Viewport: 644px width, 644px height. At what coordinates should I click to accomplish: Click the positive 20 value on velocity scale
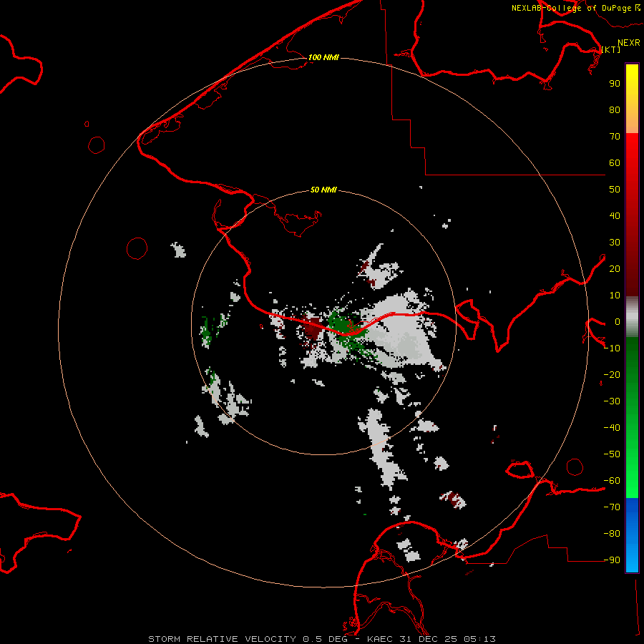click(x=615, y=268)
